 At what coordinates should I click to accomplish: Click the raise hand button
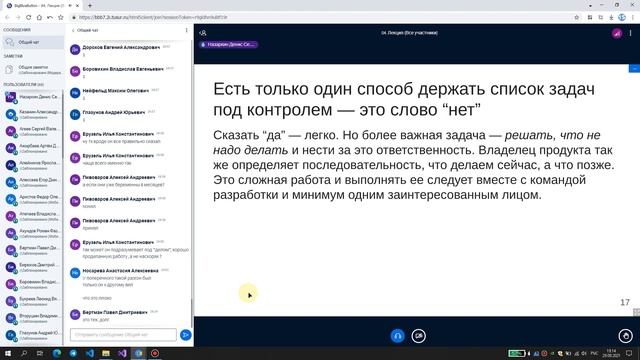[x=626, y=336]
